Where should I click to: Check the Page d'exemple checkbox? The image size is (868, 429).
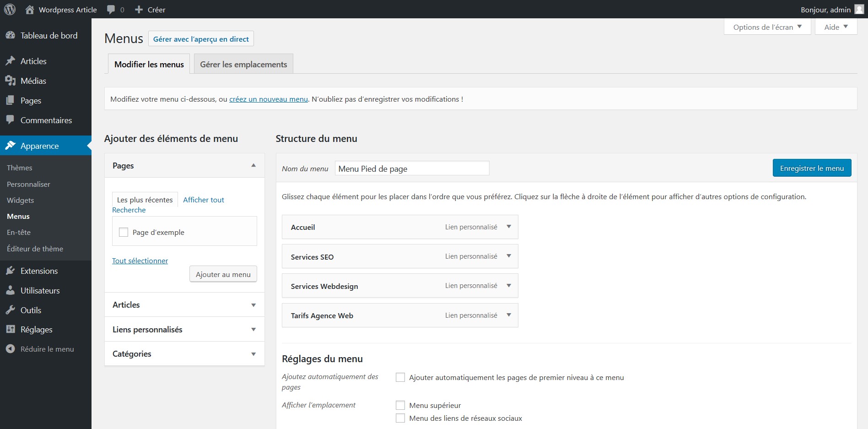click(x=124, y=232)
